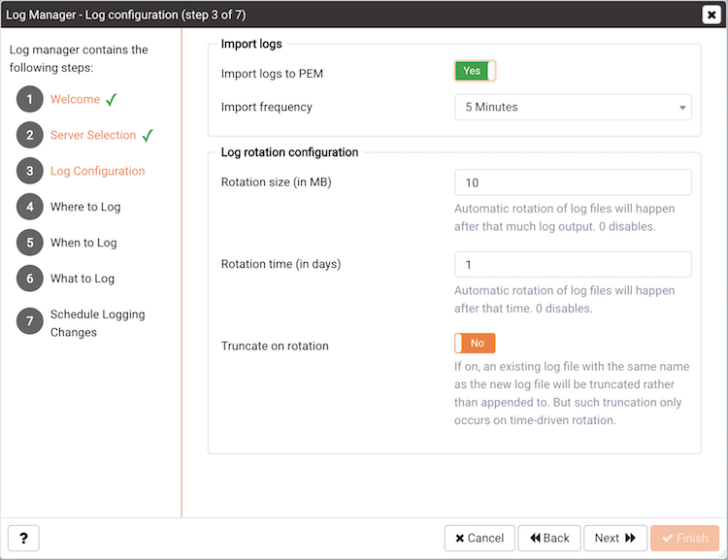Click the Import frequency label

(x=267, y=108)
